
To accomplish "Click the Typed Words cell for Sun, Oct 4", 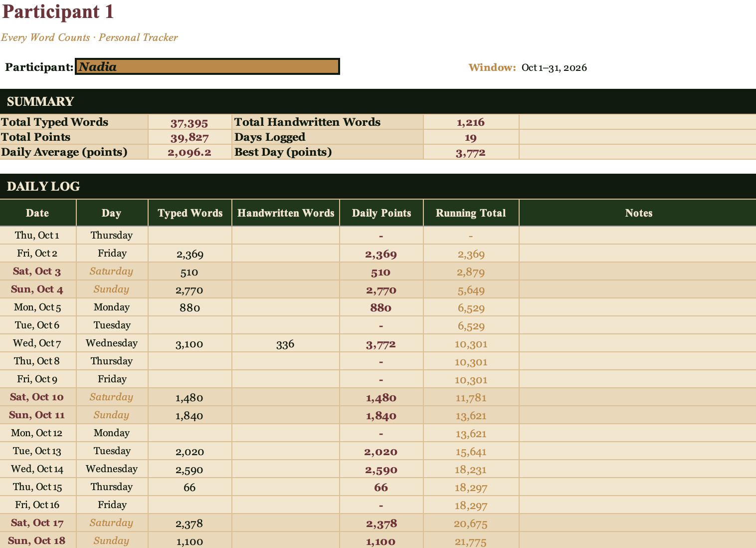I will [190, 289].
